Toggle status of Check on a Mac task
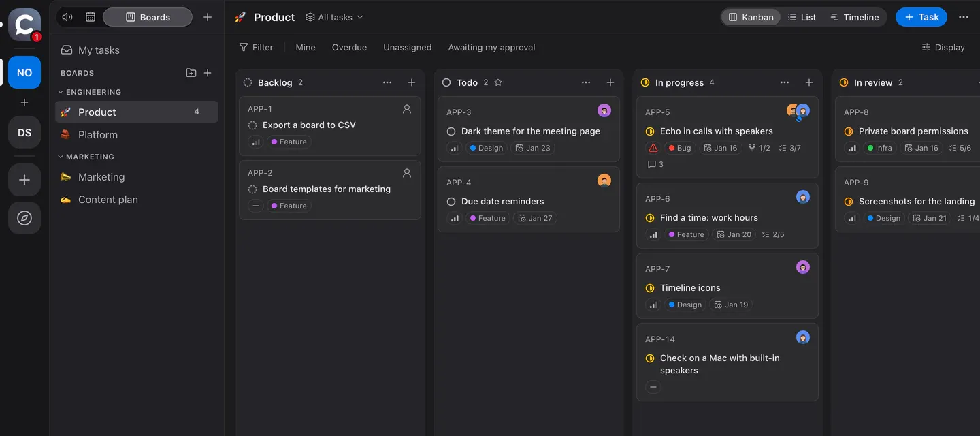Image resolution: width=980 pixels, height=436 pixels. 650,358
